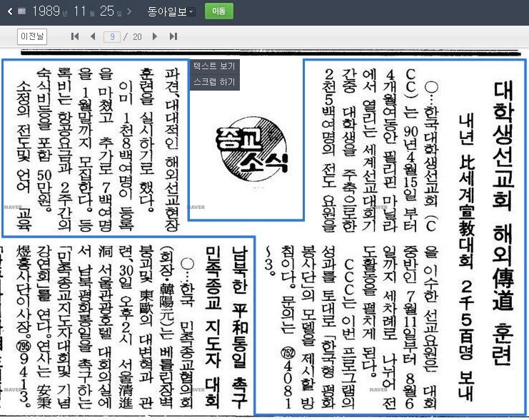Click the 종교 소식 section logo
The height and width of the screenshot is (420, 529).
(x=251, y=149)
